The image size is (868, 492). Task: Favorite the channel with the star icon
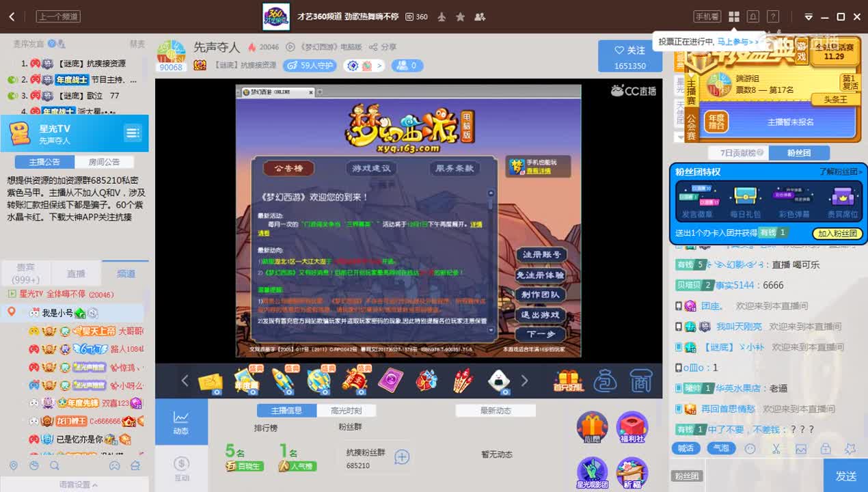(461, 16)
